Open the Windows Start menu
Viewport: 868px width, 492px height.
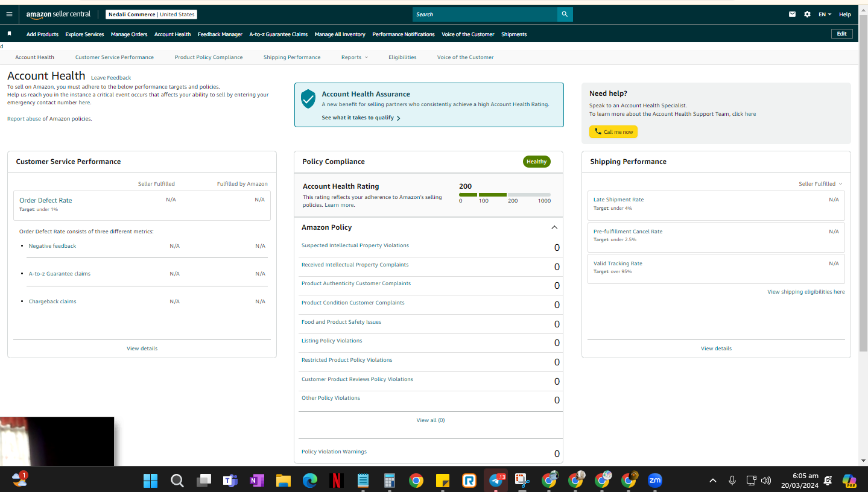[x=150, y=481]
